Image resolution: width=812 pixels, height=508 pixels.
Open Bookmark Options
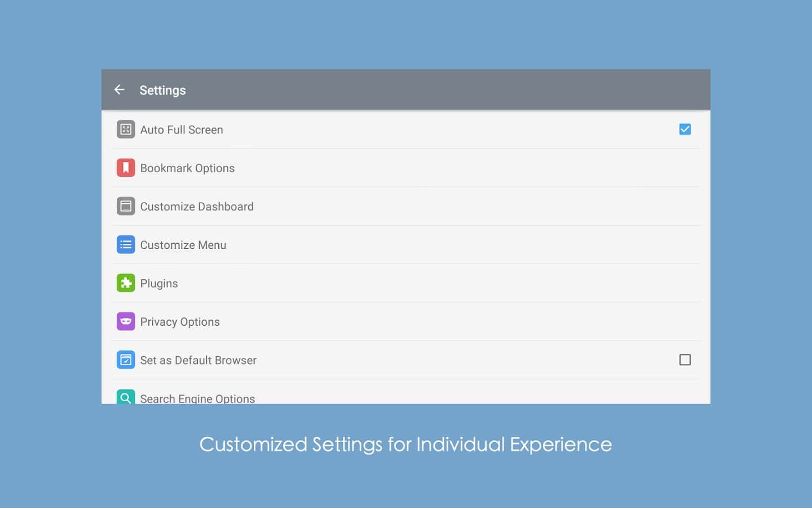coord(187,168)
